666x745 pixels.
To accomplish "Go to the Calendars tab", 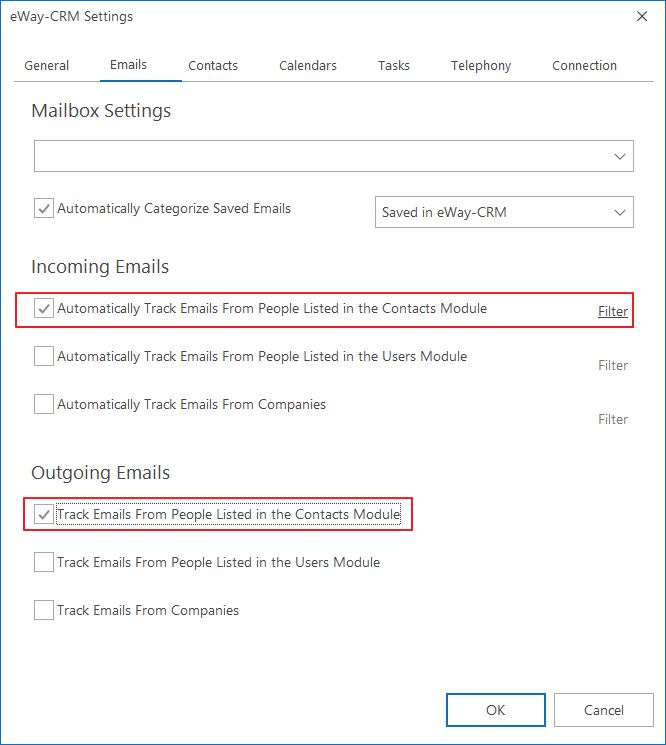I will [308, 66].
